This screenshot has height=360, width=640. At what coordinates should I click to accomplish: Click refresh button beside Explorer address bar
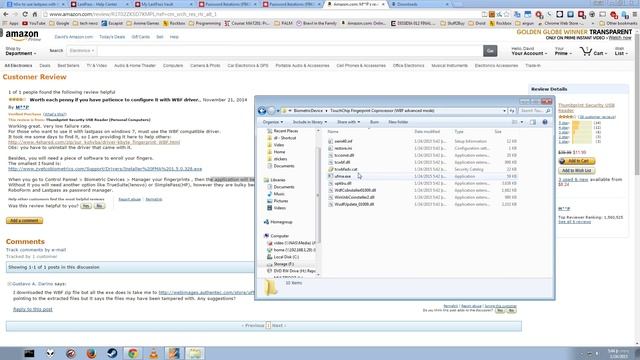(511, 111)
